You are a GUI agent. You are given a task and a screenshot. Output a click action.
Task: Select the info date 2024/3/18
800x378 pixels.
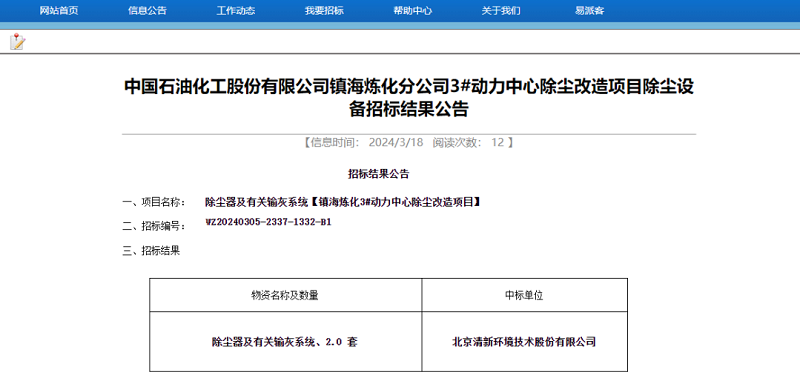click(396, 142)
